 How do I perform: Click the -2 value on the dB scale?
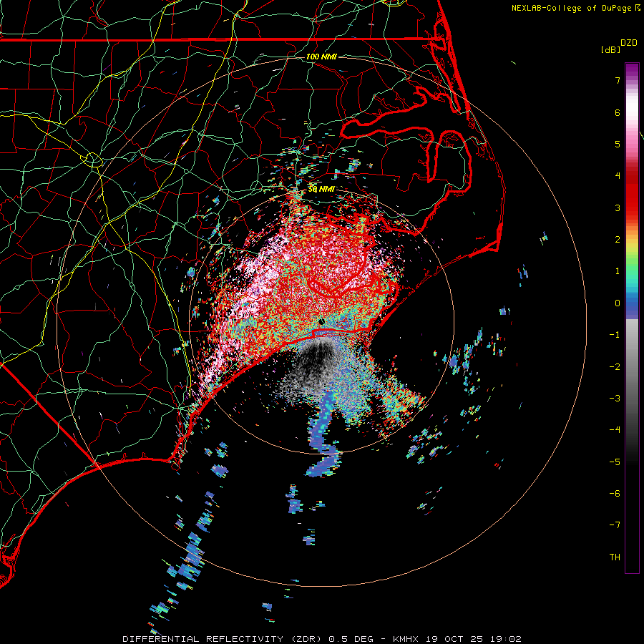pyautogui.click(x=615, y=367)
